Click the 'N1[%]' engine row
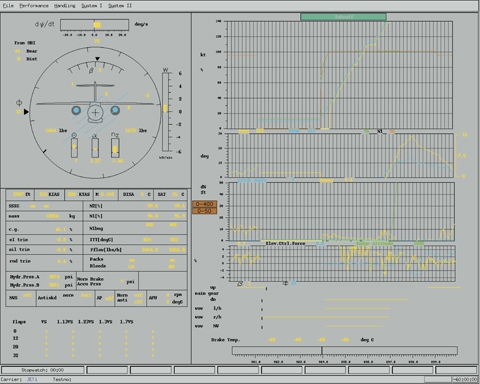 (x=135, y=216)
